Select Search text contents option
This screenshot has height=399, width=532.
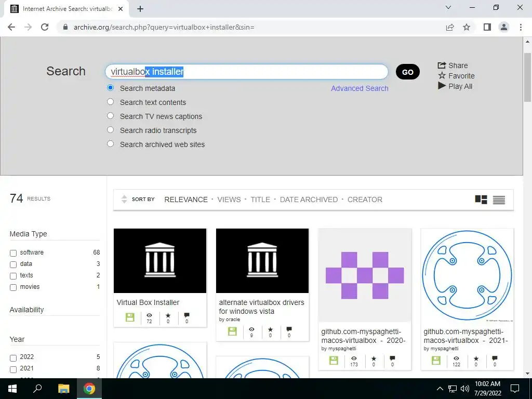tap(110, 102)
